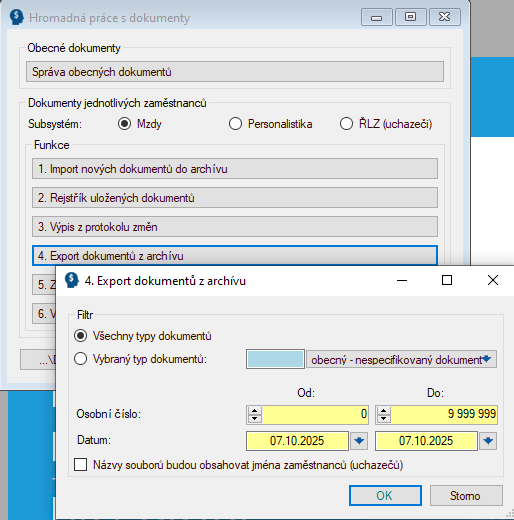Confirm export with the OK button
Viewport: 514px width, 520px height.
tap(385, 496)
